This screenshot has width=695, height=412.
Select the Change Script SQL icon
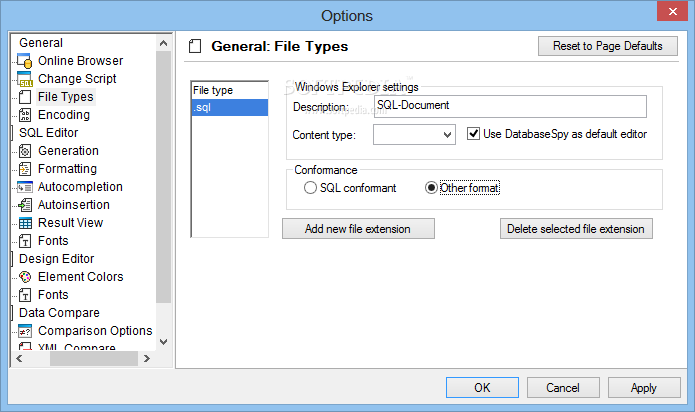tap(24, 79)
